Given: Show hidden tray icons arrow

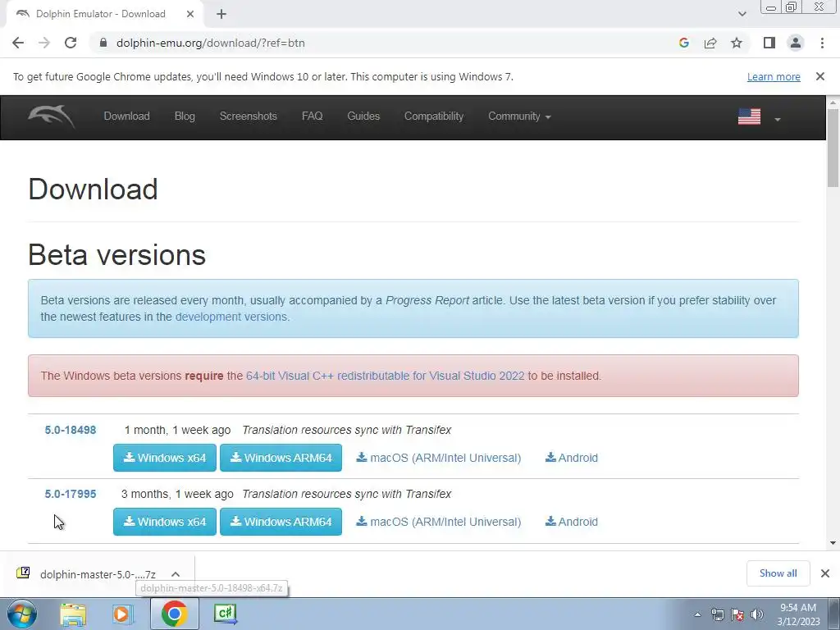Looking at the screenshot, I should pos(697,614).
